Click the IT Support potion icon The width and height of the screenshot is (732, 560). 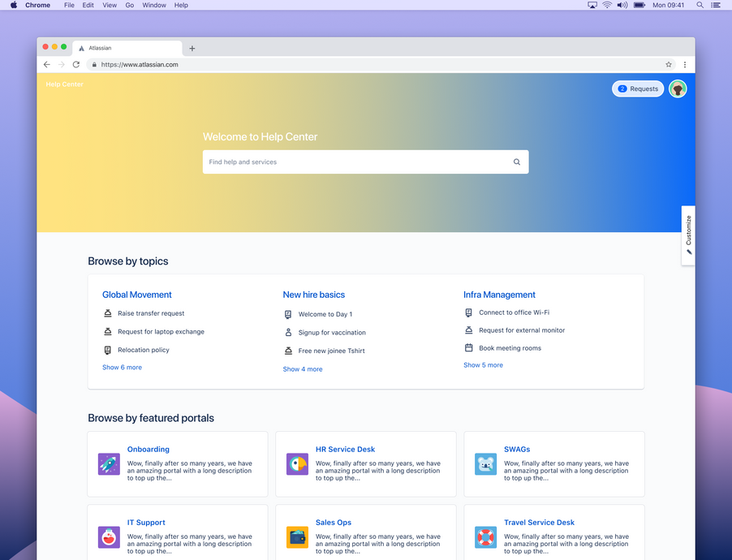pos(109,537)
